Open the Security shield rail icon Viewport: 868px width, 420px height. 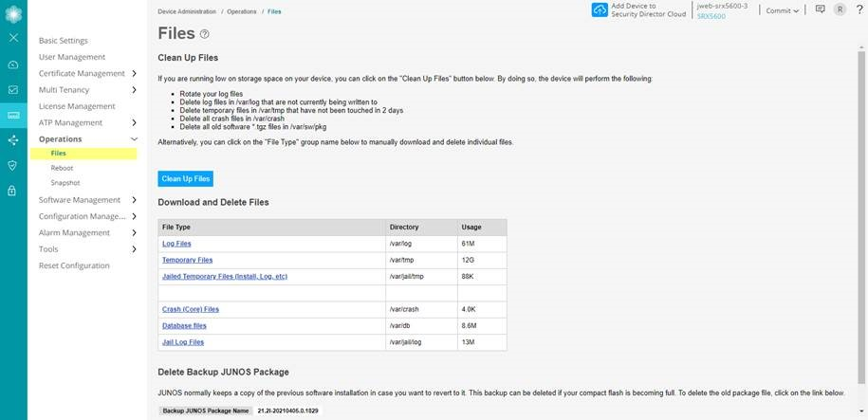pos(13,165)
